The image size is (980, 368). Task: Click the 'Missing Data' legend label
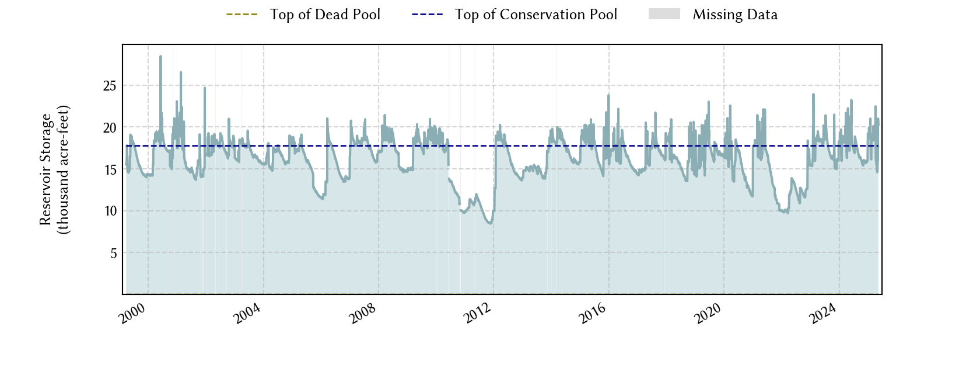click(x=735, y=15)
